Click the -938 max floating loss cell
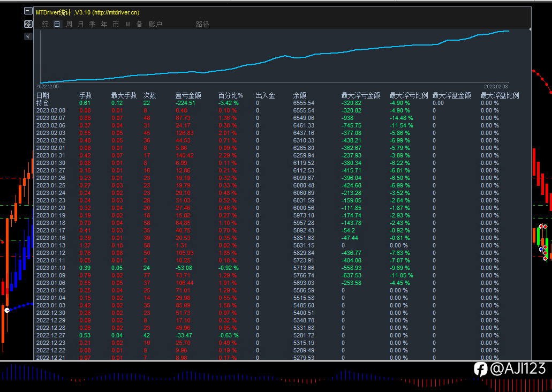Screen dimensions: 552x392 [x=347, y=118]
